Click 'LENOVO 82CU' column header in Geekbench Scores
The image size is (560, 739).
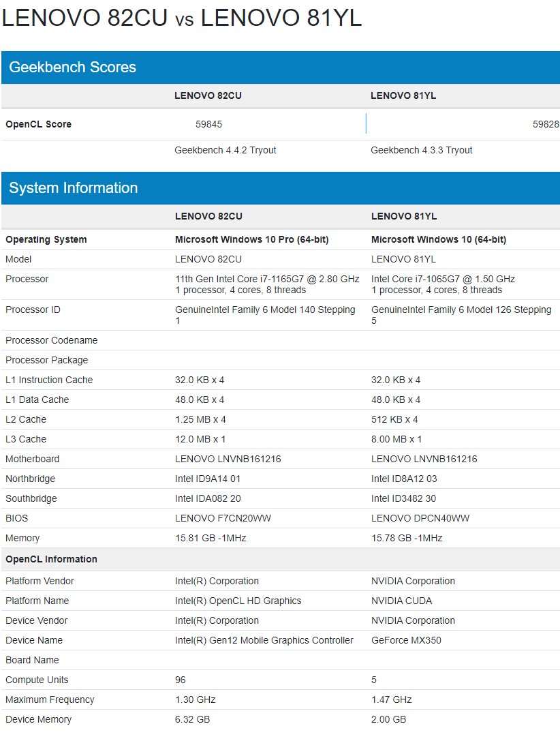tap(208, 95)
